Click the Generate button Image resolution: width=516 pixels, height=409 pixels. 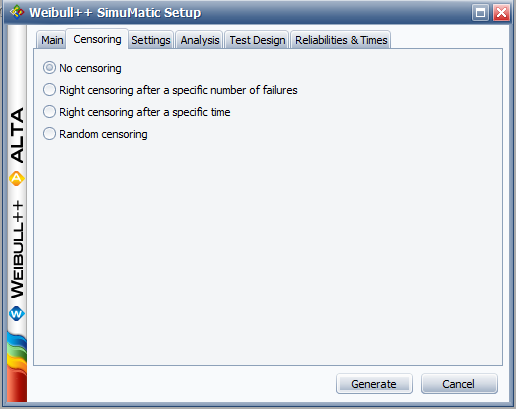pyautogui.click(x=374, y=384)
